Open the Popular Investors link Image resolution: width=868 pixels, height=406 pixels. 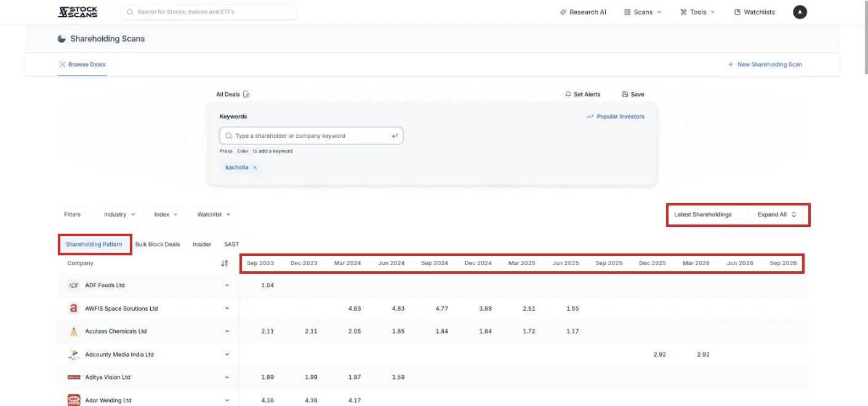click(x=616, y=116)
